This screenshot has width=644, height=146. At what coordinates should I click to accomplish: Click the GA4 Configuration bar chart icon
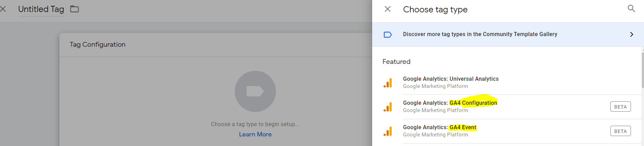pos(388,107)
